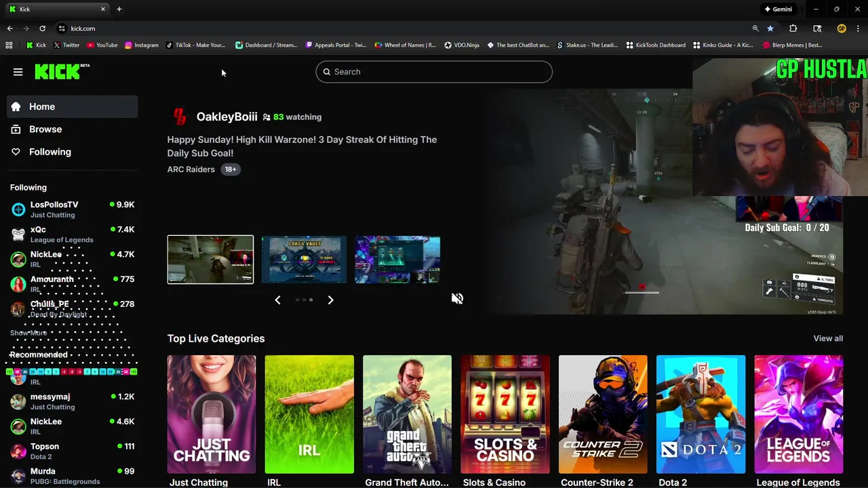The width and height of the screenshot is (868, 488).
Task: Open the KickTools Dashboard bookmark
Action: (x=656, y=45)
